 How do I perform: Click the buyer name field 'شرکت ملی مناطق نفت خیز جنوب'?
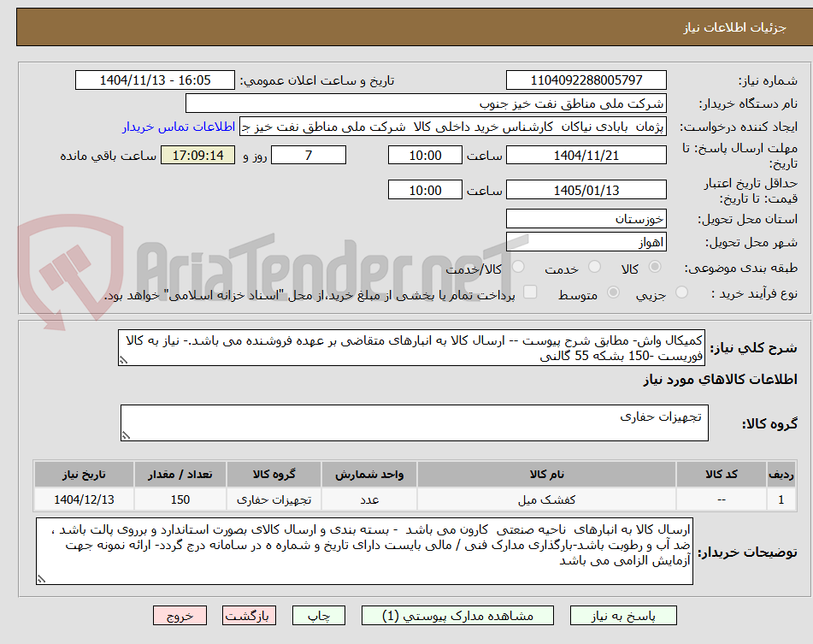click(x=426, y=103)
